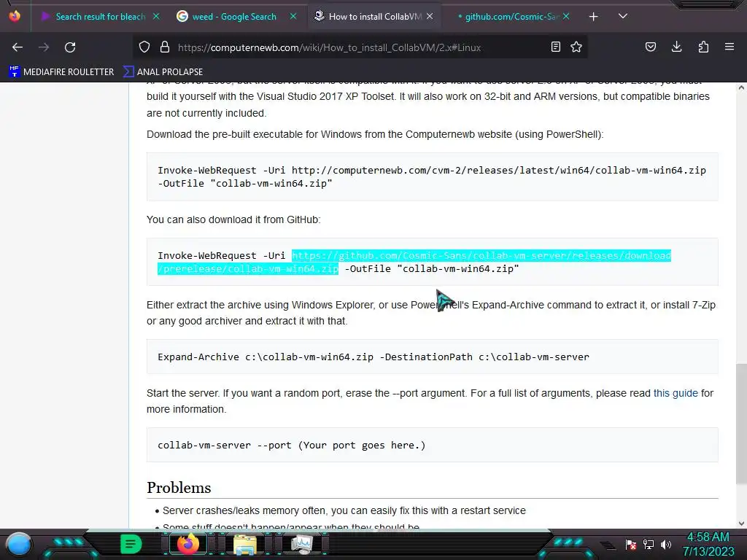Viewport: 747px width, 560px height.
Task: Open the tracking protection shield icon
Action: tap(144, 47)
